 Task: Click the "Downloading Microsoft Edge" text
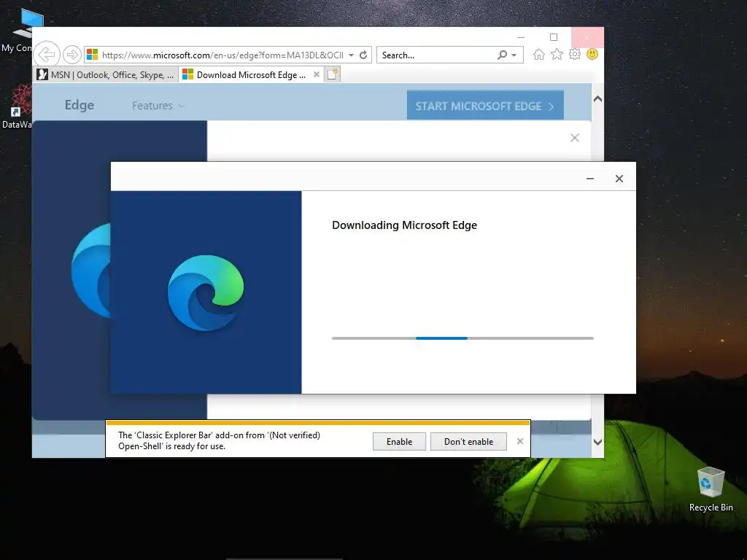click(x=404, y=225)
